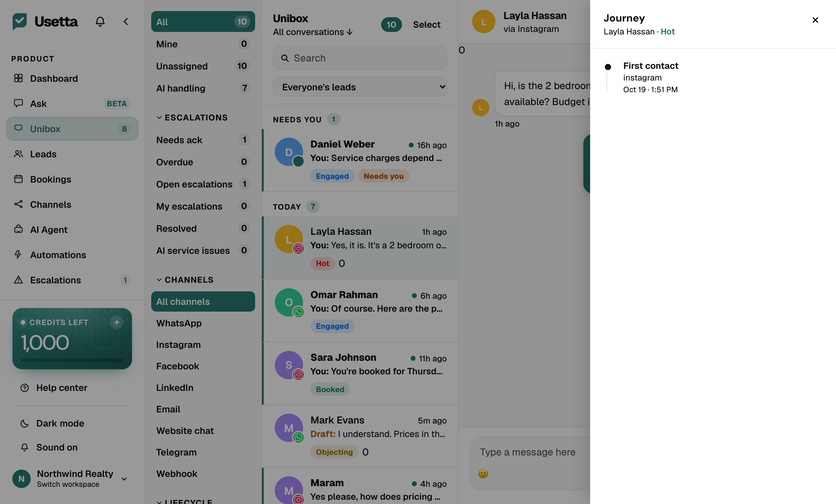Click the emoji smiley in message box

point(483,473)
